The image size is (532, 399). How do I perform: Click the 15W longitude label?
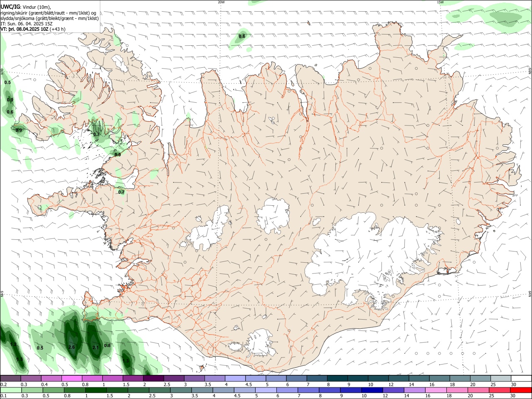point(440,2)
